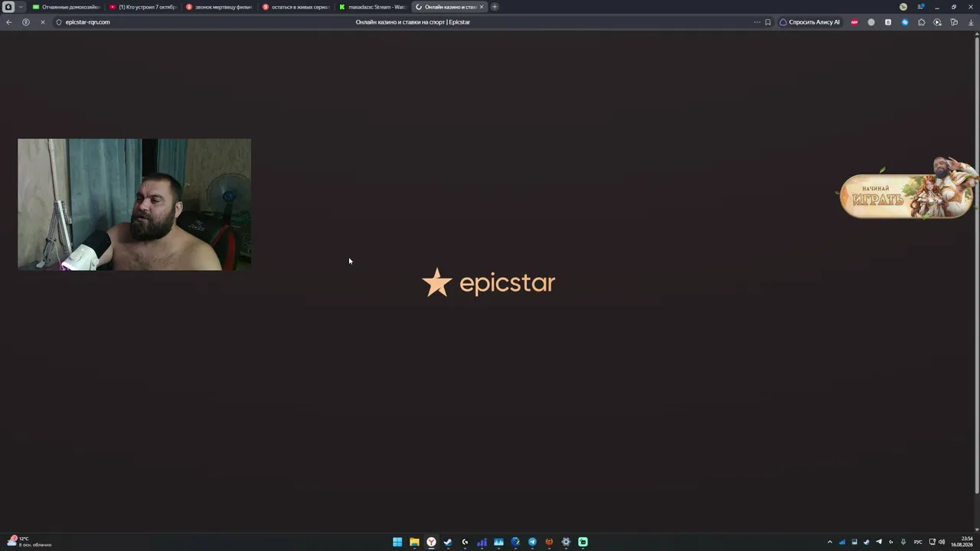
Task: Click the "Спросить Алису AI" button
Action: [x=809, y=22]
